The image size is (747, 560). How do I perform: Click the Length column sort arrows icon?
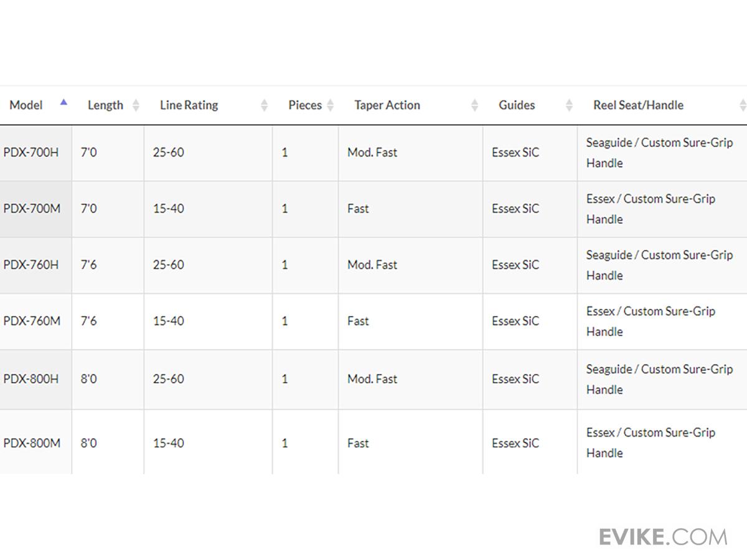point(136,106)
